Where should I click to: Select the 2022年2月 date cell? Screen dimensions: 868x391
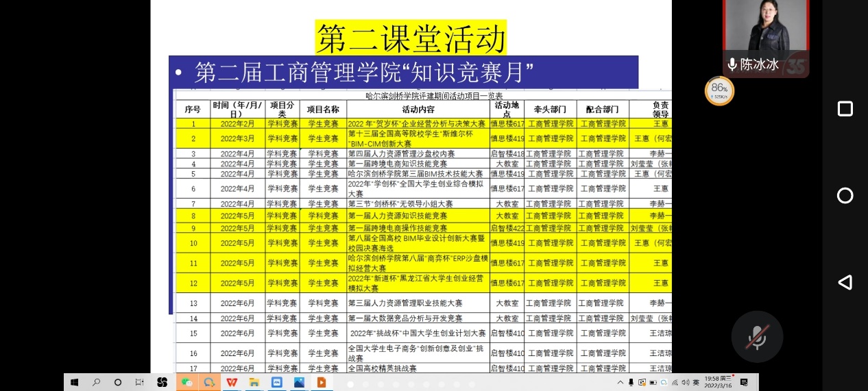(237, 124)
